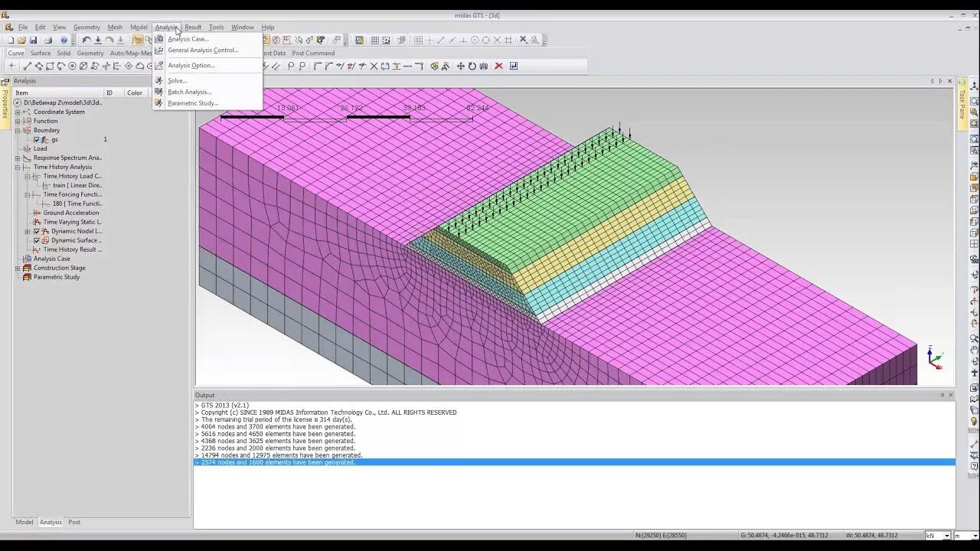The height and width of the screenshot is (551, 980).
Task: Click the rectangle curve tool icon
Action: [50, 66]
